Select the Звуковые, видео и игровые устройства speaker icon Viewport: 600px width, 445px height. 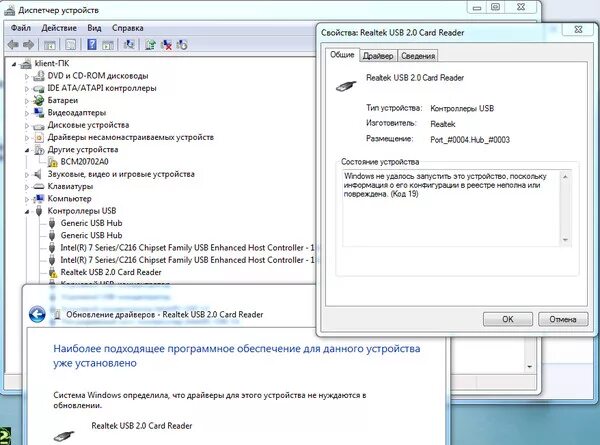[x=38, y=174]
